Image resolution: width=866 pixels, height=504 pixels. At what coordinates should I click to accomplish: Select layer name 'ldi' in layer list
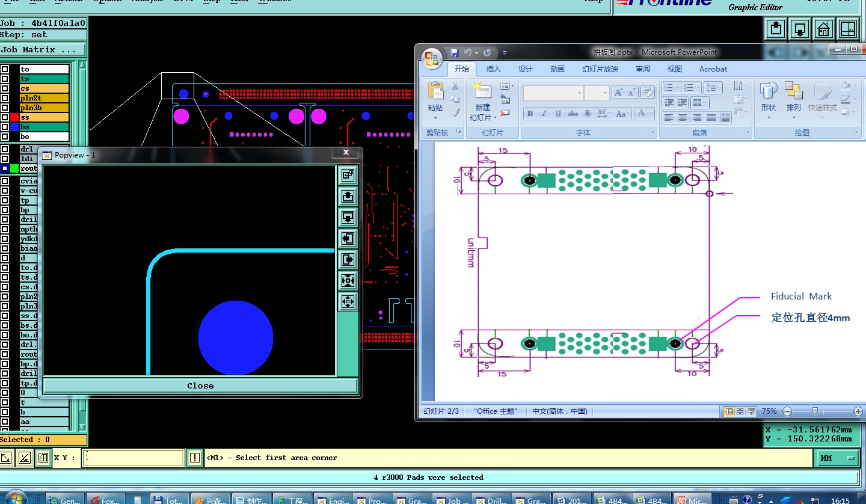(x=28, y=159)
